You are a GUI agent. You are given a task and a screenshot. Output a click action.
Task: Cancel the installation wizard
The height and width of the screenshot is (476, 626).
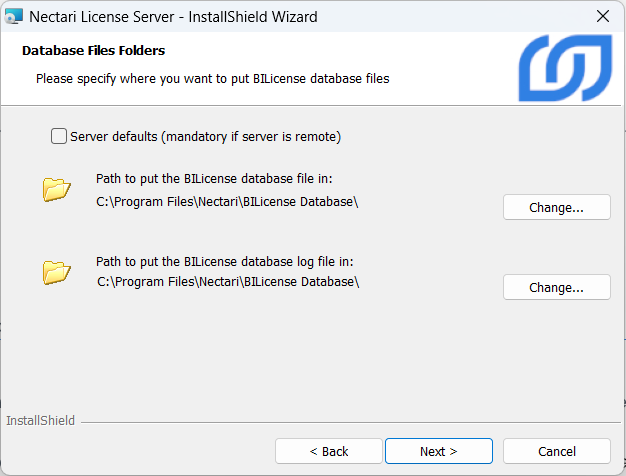[x=556, y=451]
